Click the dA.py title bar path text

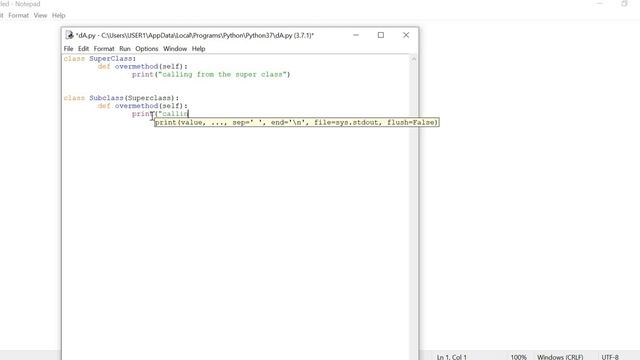(195, 36)
